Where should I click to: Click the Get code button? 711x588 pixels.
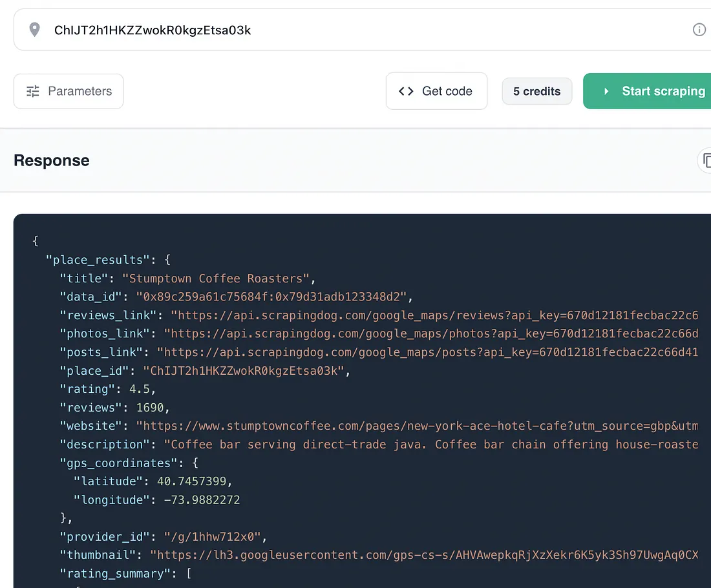pyautogui.click(x=436, y=91)
